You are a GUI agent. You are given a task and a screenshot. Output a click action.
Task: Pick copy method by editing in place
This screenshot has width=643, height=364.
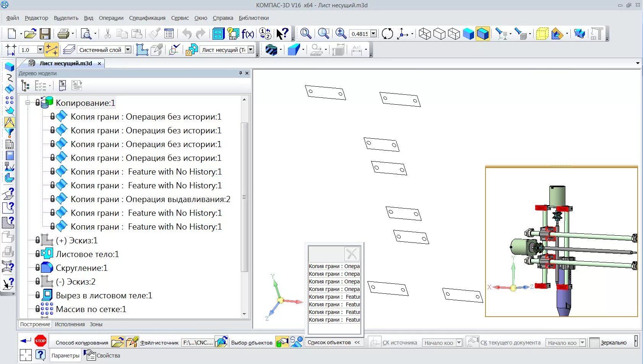point(132,341)
